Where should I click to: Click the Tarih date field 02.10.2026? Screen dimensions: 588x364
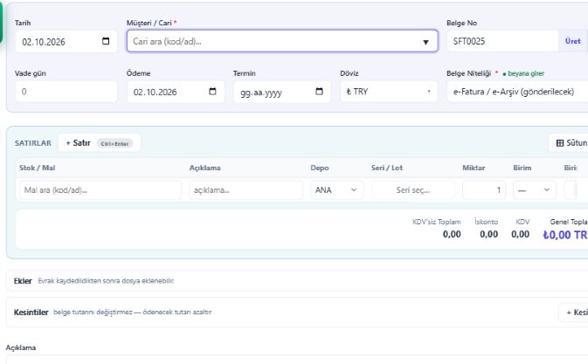pos(66,41)
